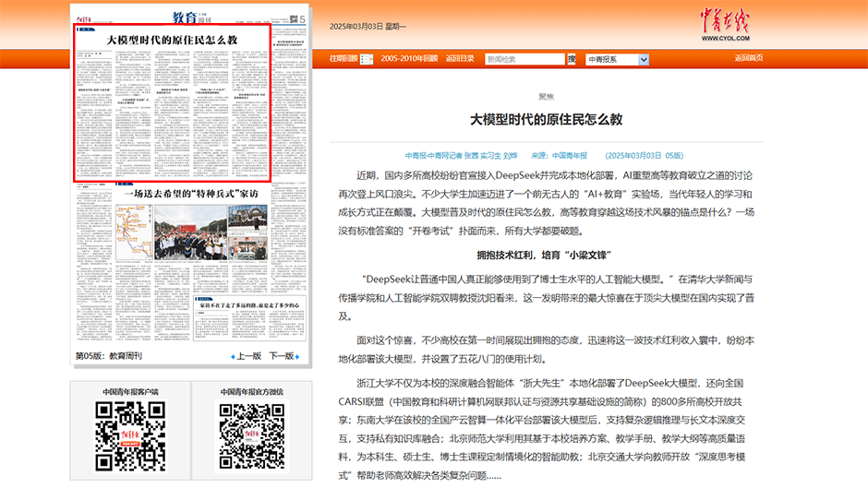The width and height of the screenshot is (868, 488).
Task: Click the 第05版：教育周刊 page label
Action: click(x=109, y=356)
